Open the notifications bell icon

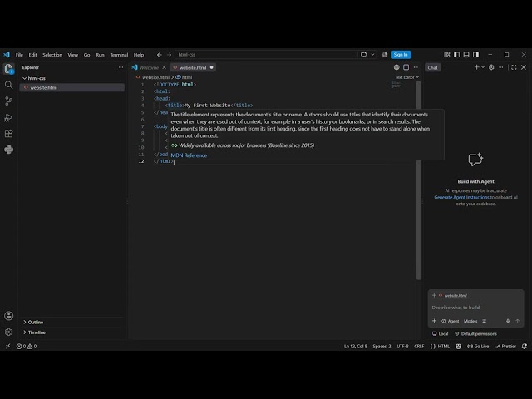coord(525,346)
